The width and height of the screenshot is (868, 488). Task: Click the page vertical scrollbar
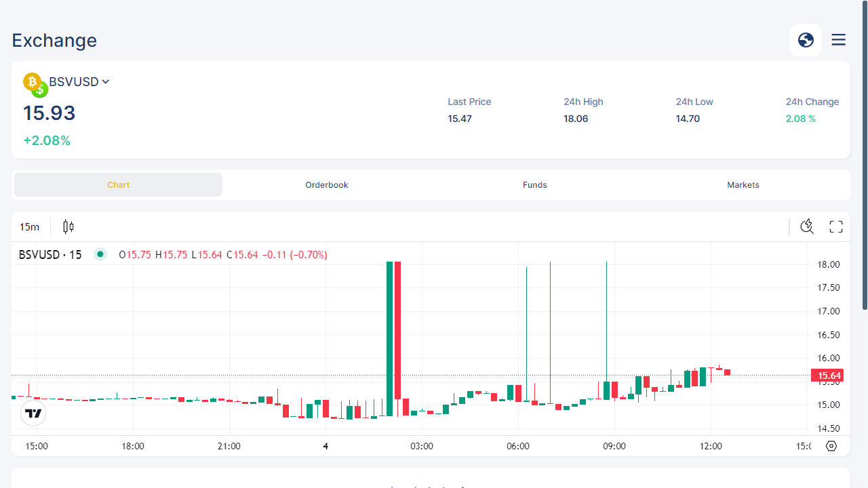(x=864, y=156)
